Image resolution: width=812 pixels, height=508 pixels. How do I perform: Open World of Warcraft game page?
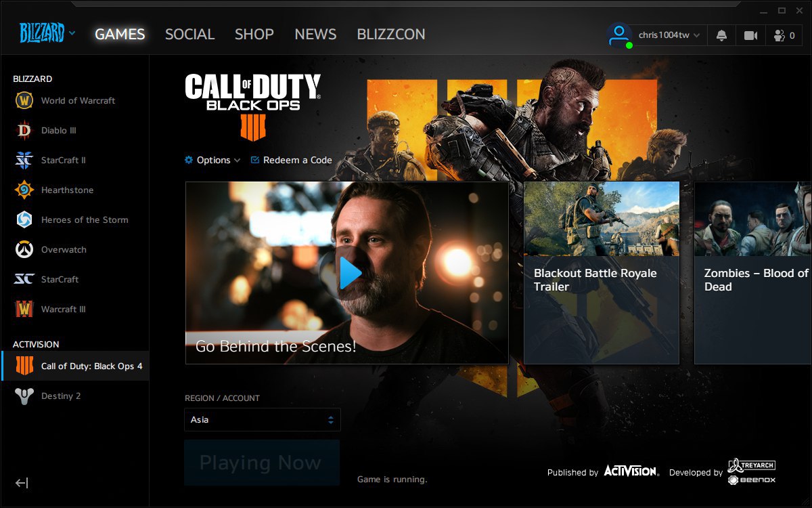tap(78, 100)
